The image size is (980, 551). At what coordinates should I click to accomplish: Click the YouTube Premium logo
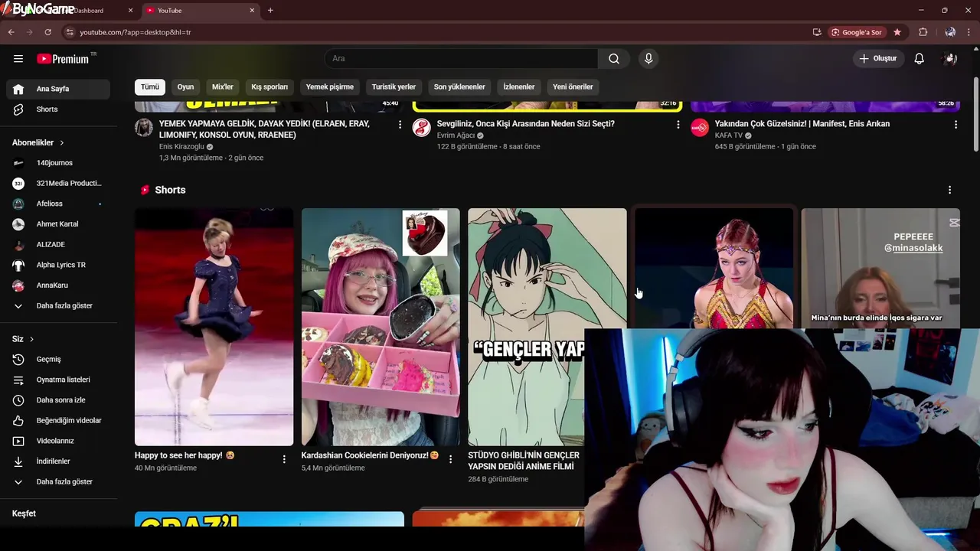(x=64, y=59)
